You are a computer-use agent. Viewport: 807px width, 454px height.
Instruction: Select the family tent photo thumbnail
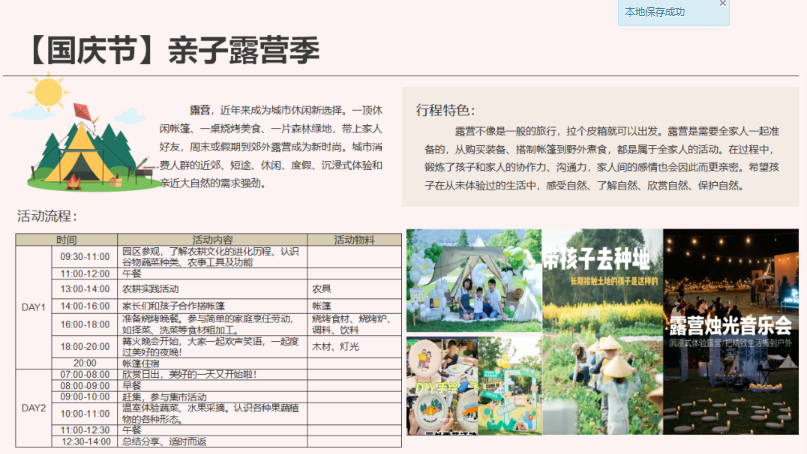(x=473, y=281)
